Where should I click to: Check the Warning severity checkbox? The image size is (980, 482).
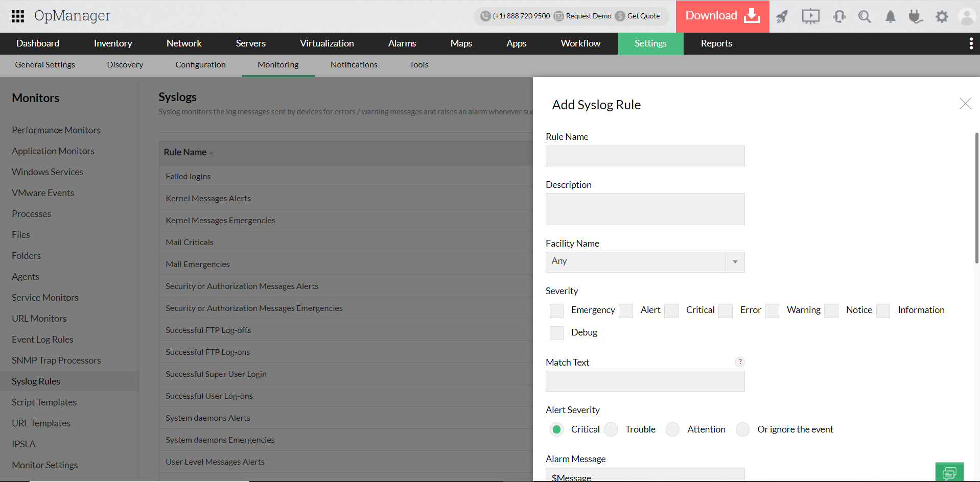(772, 310)
